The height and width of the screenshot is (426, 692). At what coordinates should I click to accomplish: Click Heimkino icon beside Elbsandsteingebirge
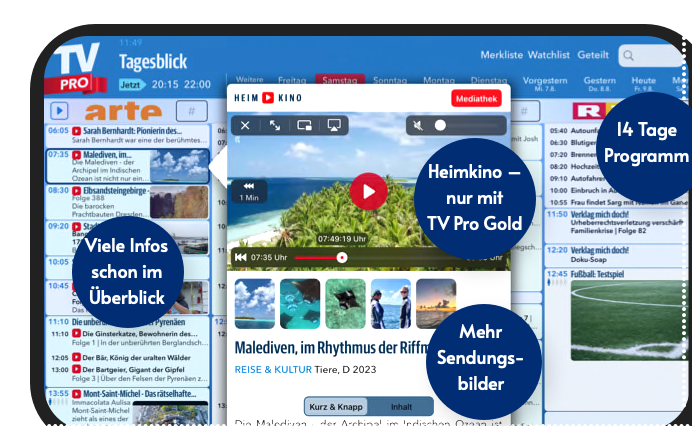point(77,191)
